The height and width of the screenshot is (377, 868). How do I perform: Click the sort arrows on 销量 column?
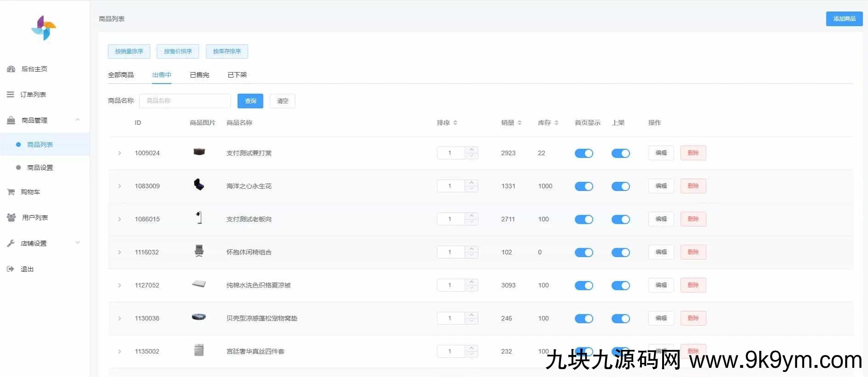coord(520,123)
